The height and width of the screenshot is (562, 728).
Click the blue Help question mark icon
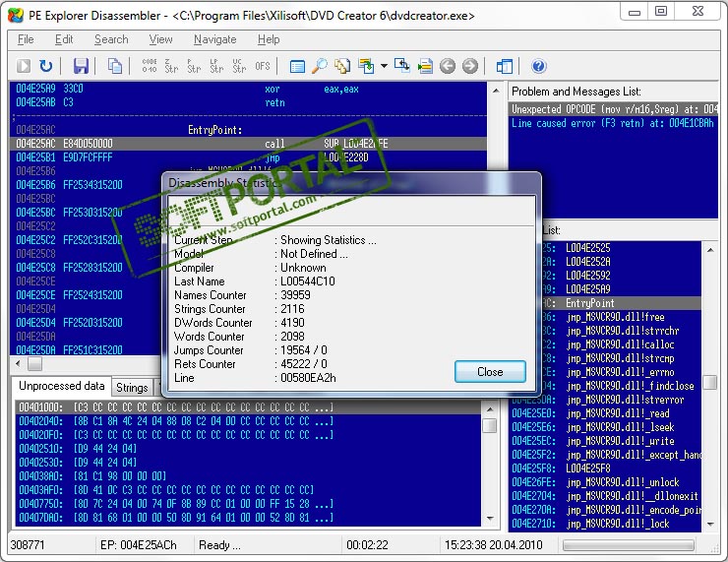tap(538, 66)
